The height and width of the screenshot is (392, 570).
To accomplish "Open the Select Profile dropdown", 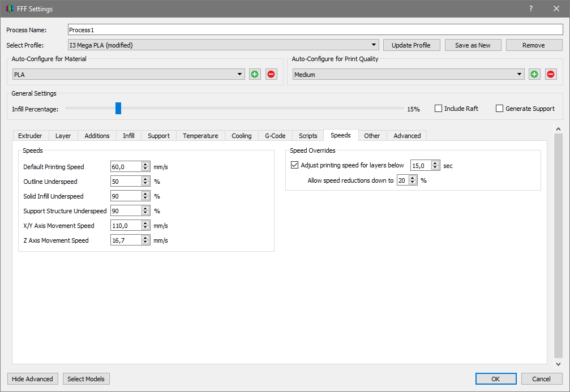I will pos(223,45).
